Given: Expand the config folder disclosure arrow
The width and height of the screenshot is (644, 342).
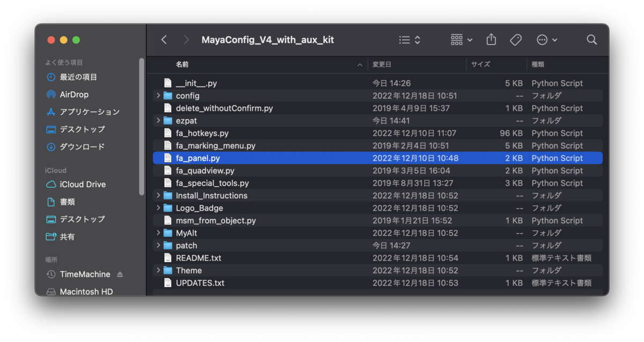Looking at the screenshot, I should tap(158, 96).
